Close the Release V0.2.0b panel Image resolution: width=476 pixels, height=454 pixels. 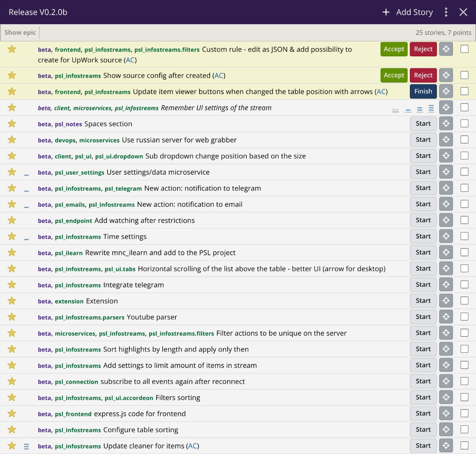463,12
